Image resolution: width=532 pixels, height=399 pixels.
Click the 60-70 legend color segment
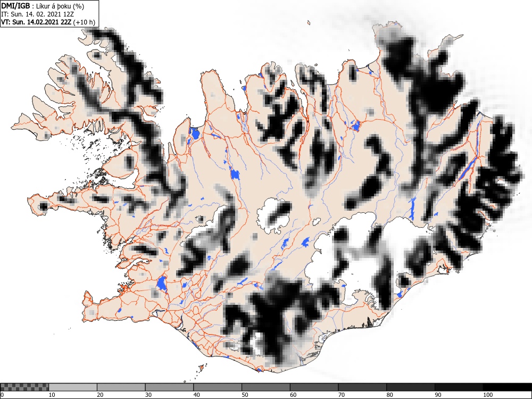pos(314,387)
